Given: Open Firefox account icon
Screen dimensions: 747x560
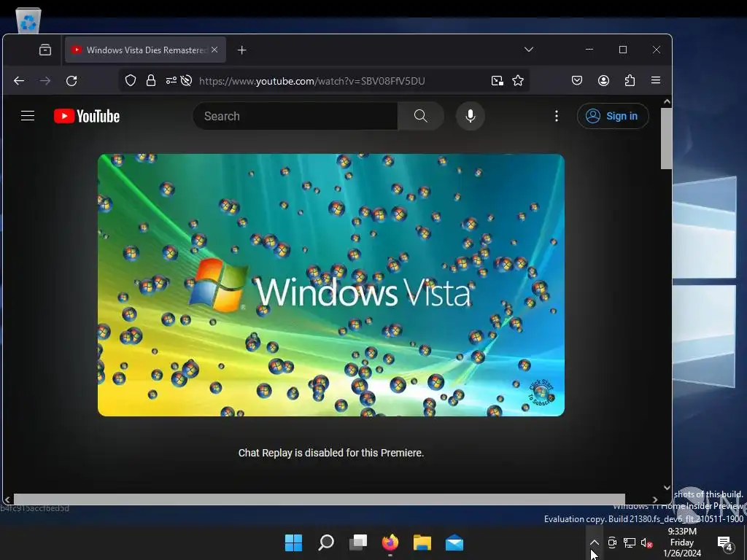Looking at the screenshot, I should [603, 80].
